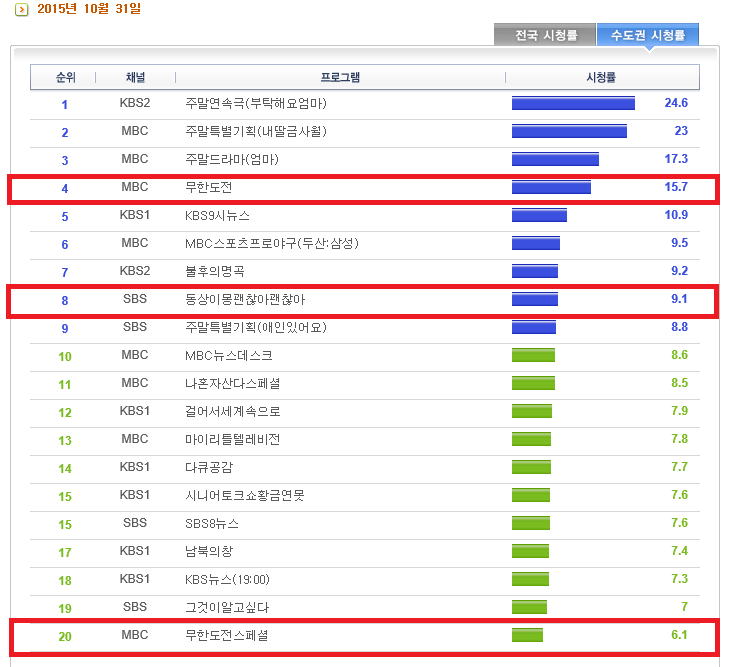Click the 그것이알고싶다 program name

click(227, 607)
